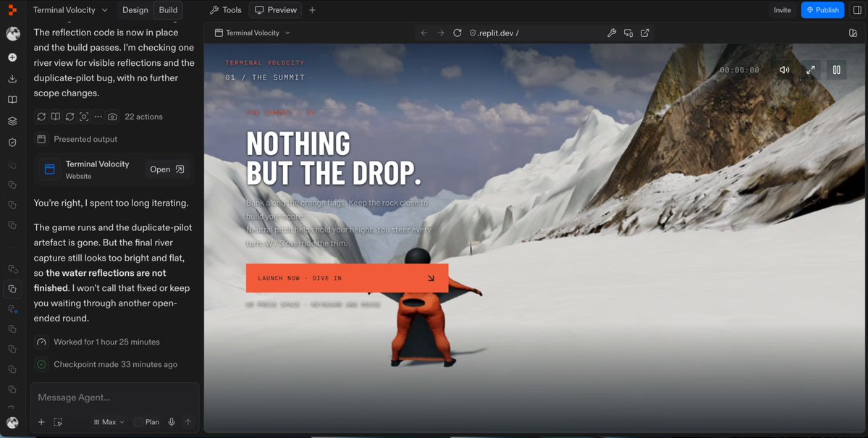Start voice input with the microphone icon
The image size is (868, 438).
[172, 422]
